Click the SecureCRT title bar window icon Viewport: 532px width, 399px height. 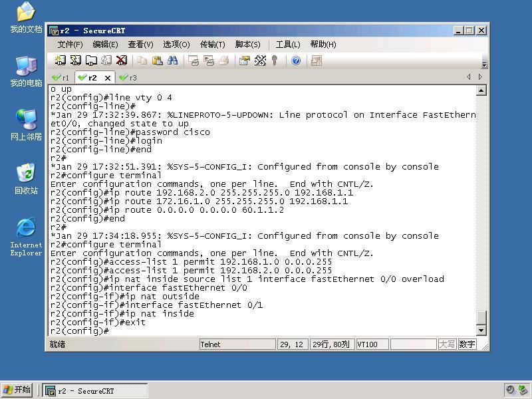54,31
